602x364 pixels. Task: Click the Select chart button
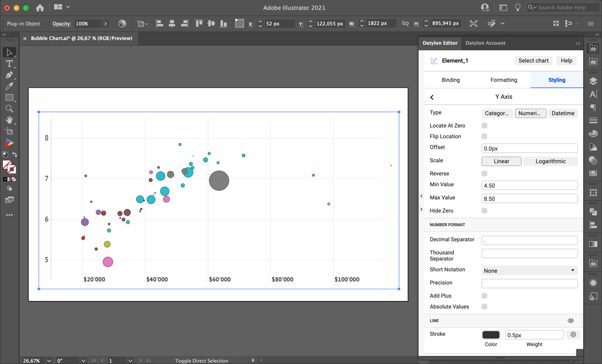(533, 60)
